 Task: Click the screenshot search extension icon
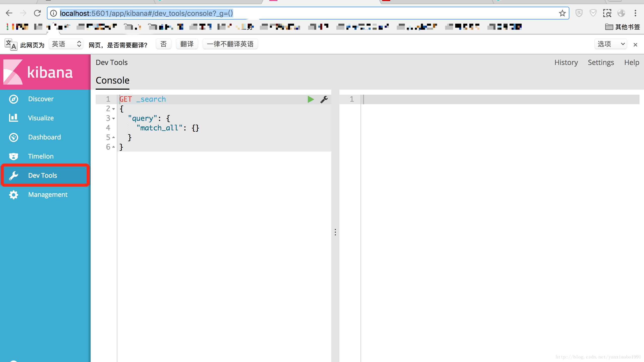607,13
